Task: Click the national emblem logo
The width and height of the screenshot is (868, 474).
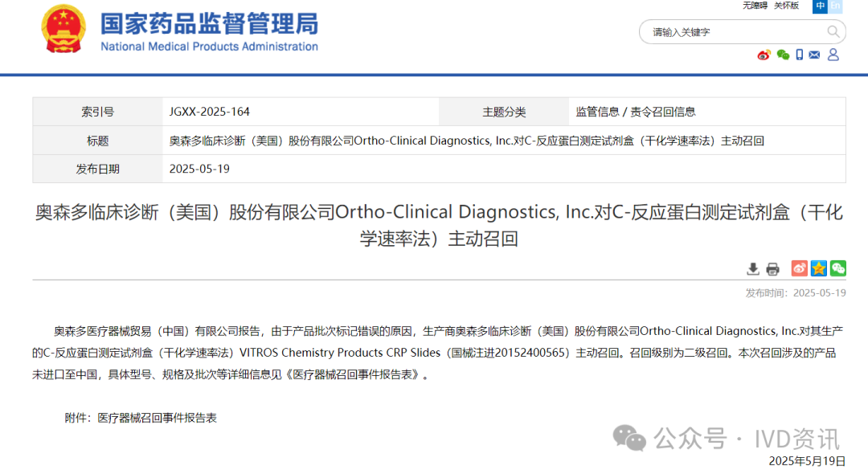Action: [x=63, y=29]
